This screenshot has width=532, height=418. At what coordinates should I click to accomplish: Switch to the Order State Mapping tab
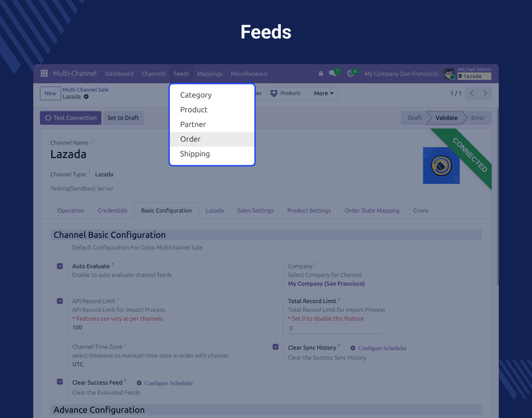tap(372, 210)
